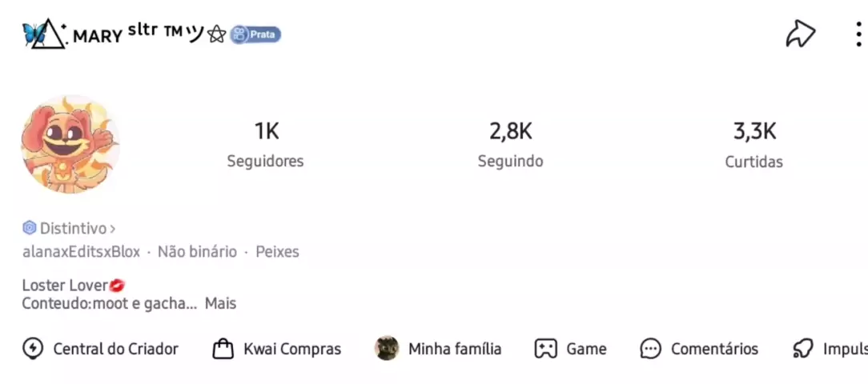Open the Kwai Compras menu item
868x384 pixels.
click(291, 349)
